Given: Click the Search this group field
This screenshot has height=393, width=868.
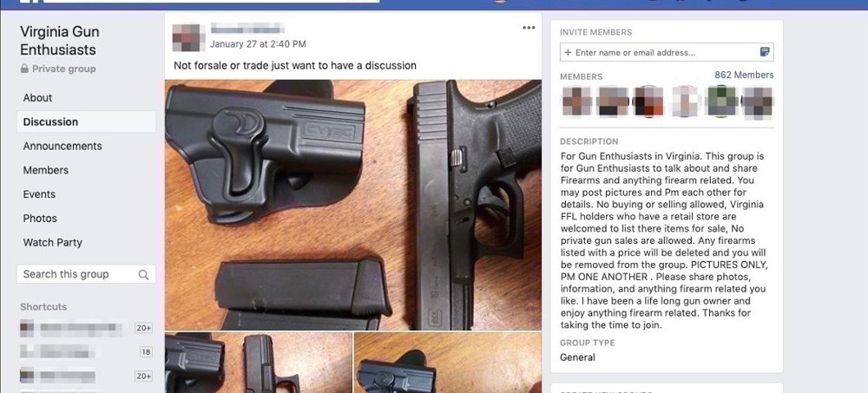Looking at the screenshot, I should (x=86, y=274).
